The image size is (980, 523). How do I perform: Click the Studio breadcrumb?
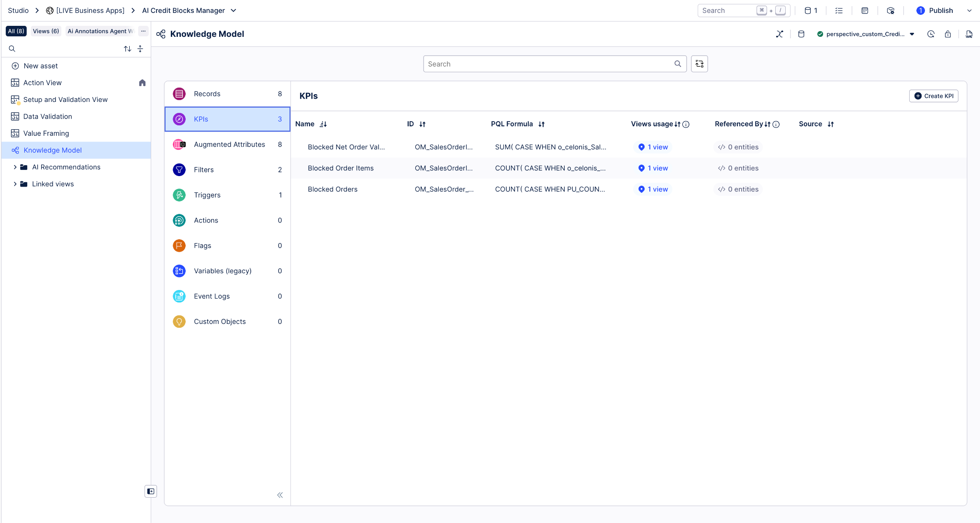coord(18,11)
